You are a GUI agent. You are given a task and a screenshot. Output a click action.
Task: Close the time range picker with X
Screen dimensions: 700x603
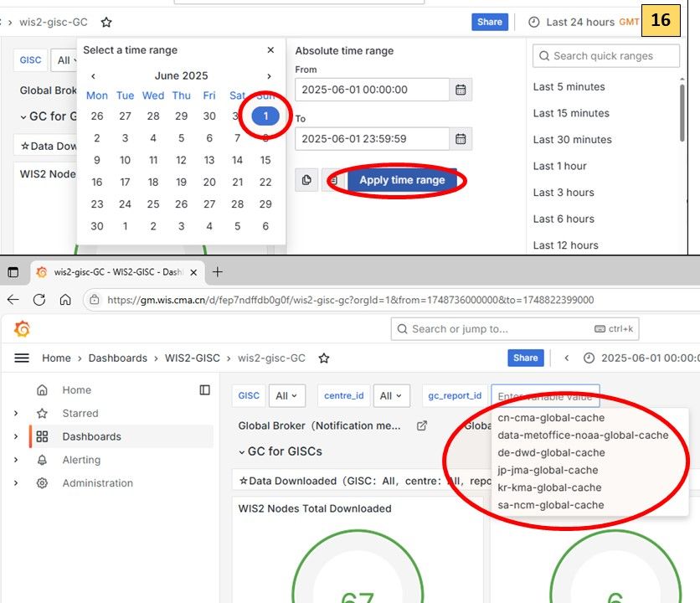[270, 51]
